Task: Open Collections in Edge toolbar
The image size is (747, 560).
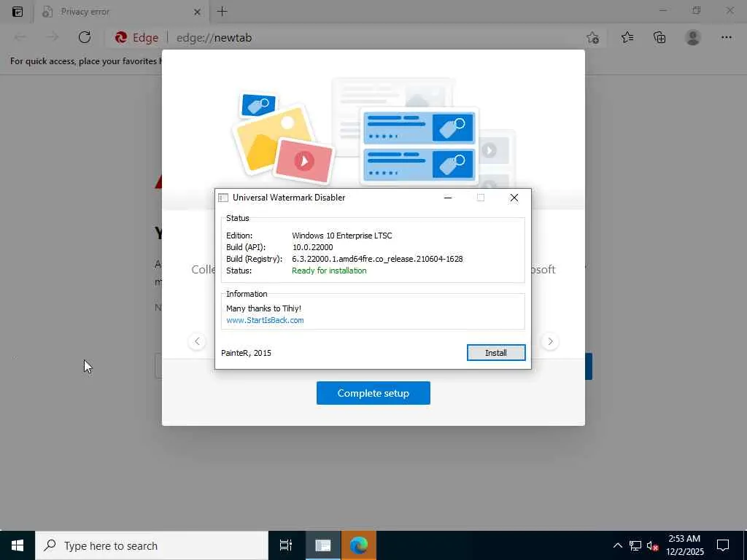Action: pyautogui.click(x=659, y=37)
